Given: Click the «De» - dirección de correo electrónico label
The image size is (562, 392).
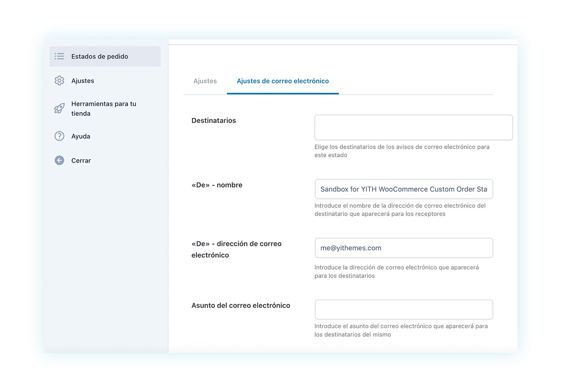Looking at the screenshot, I should pyautogui.click(x=236, y=249).
